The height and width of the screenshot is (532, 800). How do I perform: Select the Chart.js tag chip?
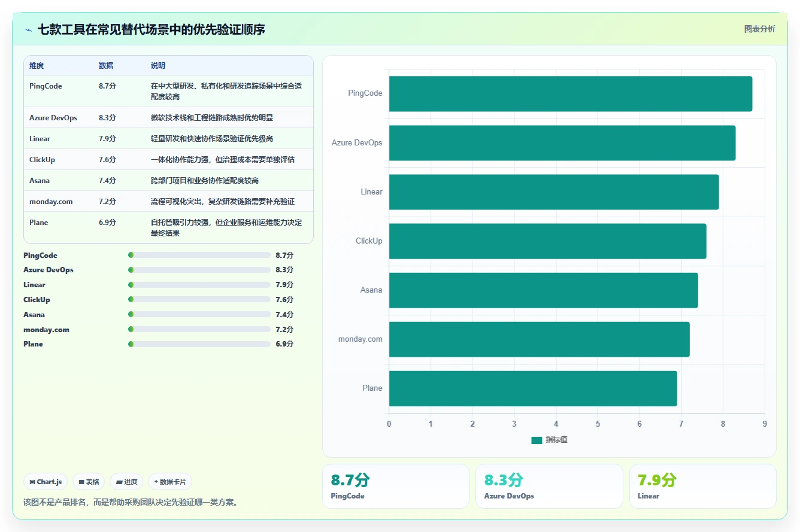(46, 482)
